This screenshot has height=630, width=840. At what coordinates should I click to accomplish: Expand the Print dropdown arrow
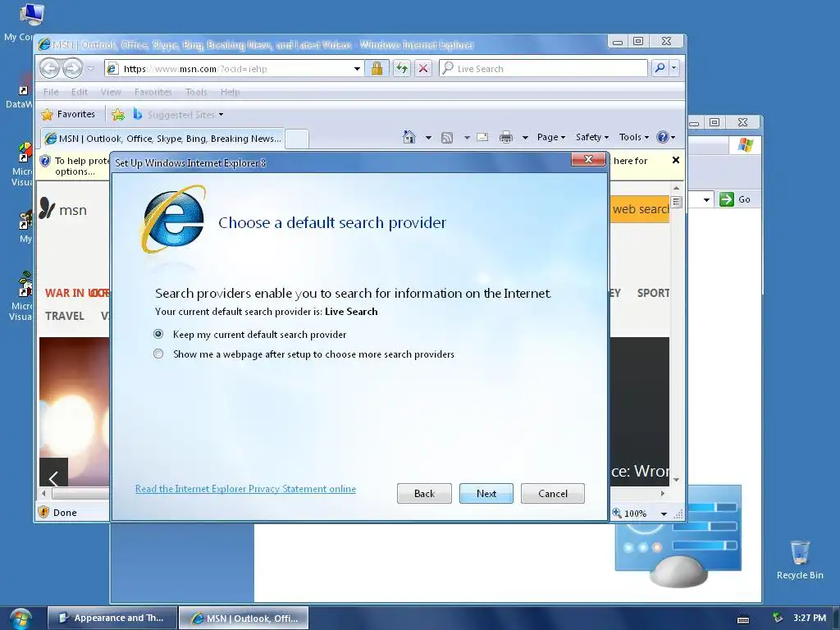point(525,138)
